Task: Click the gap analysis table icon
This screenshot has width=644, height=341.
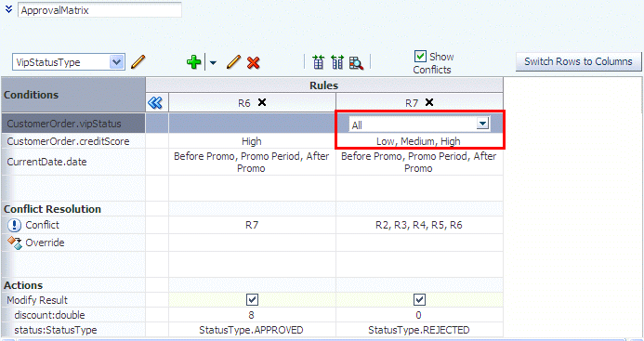Action: [x=318, y=62]
